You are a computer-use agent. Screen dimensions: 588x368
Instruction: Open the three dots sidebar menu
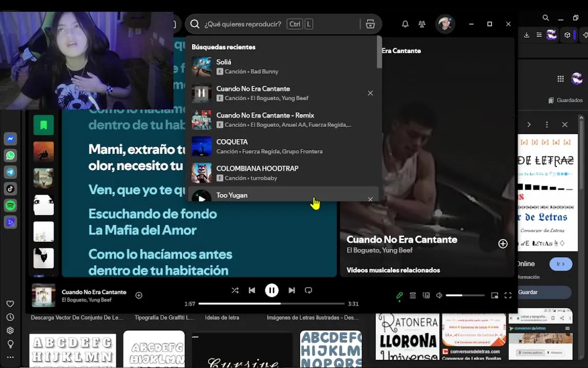point(10,357)
